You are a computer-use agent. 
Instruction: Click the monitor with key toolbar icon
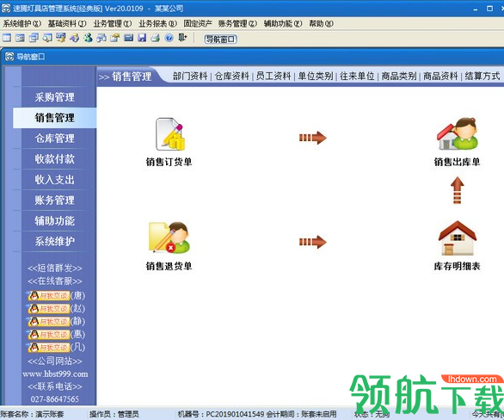click(x=61, y=38)
